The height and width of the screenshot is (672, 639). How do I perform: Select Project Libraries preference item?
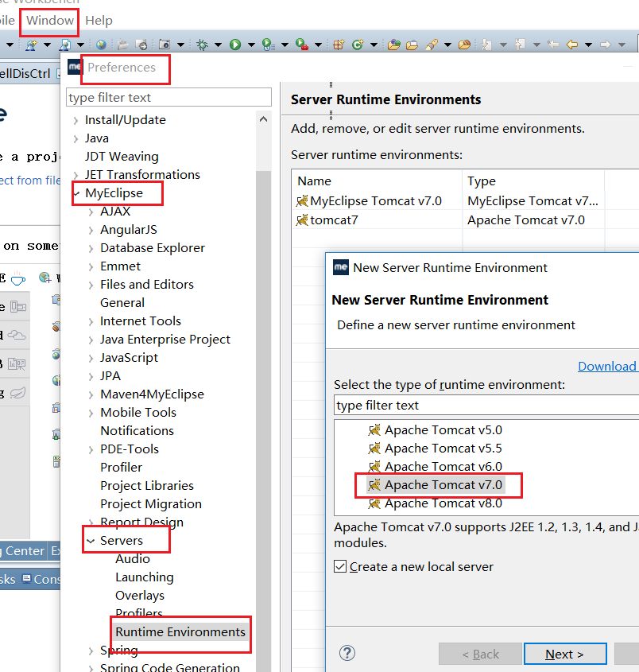[x=147, y=486]
